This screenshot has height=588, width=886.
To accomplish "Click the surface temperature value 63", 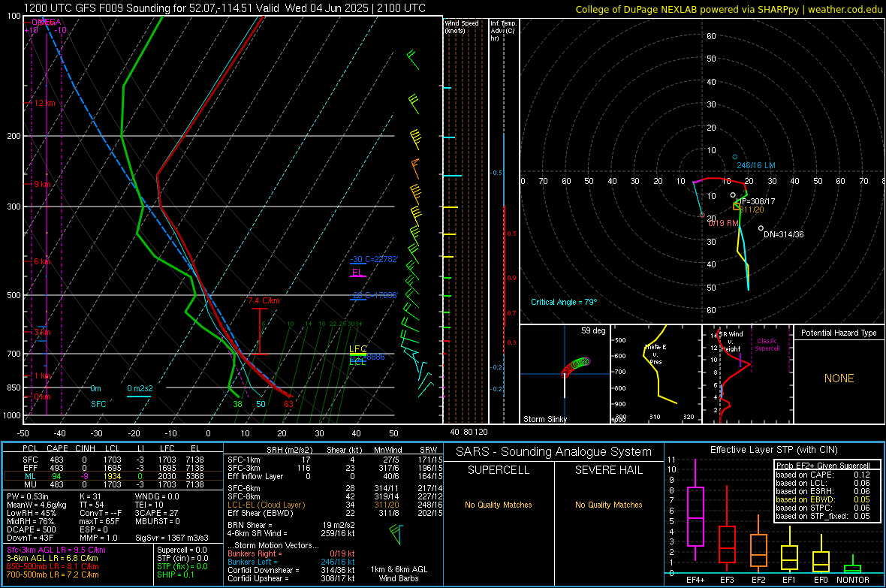I will [289, 404].
